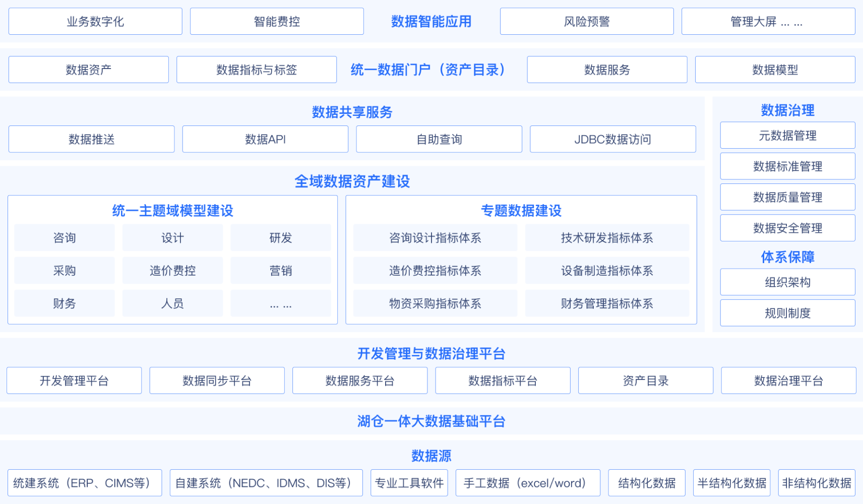Click 组织架构 under 体系保障

[x=787, y=282]
